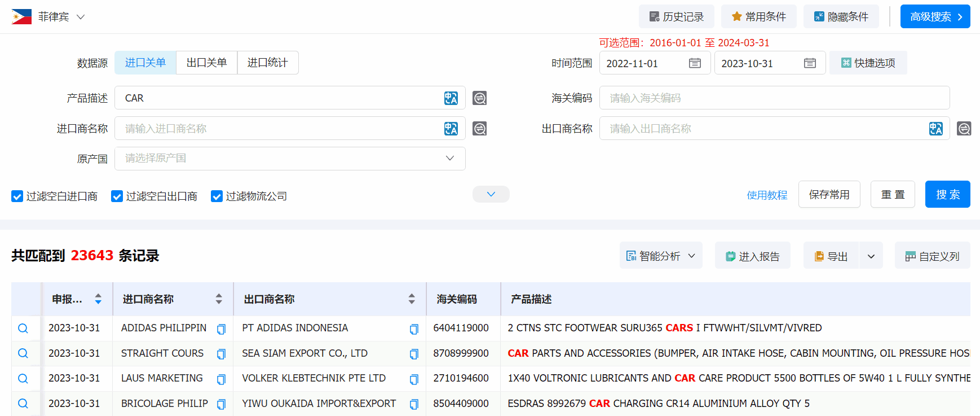Switch to 出口关单 data source tab
Viewport: 980px width, 416px height.
206,63
